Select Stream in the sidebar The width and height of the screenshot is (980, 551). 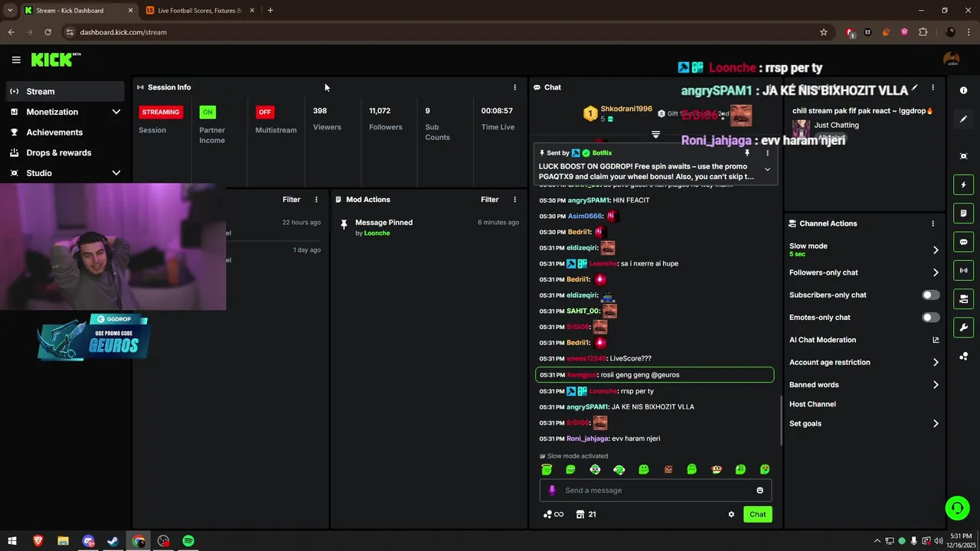coord(65,91)
